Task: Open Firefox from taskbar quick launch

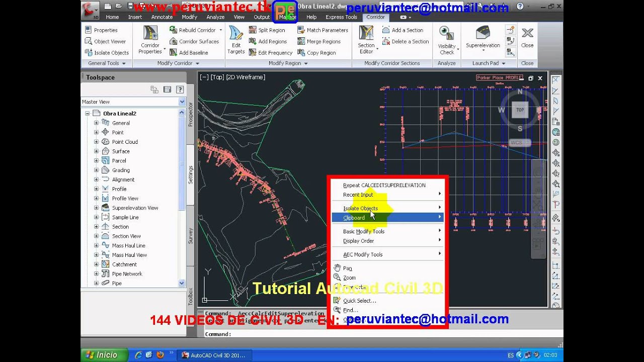Action: pyautogui.click(x=160, y=355)
